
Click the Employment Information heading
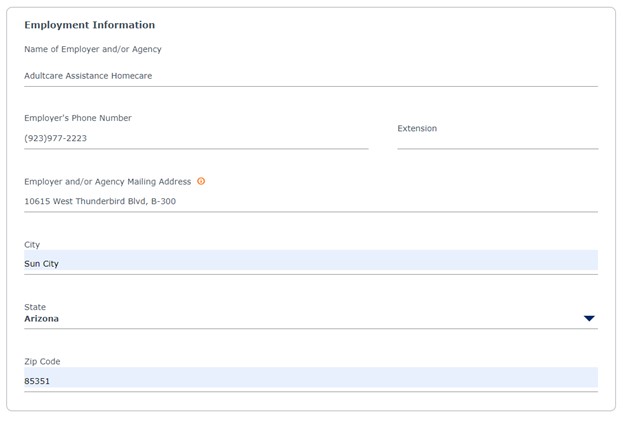pyautogui.click(x=90, y=25)
